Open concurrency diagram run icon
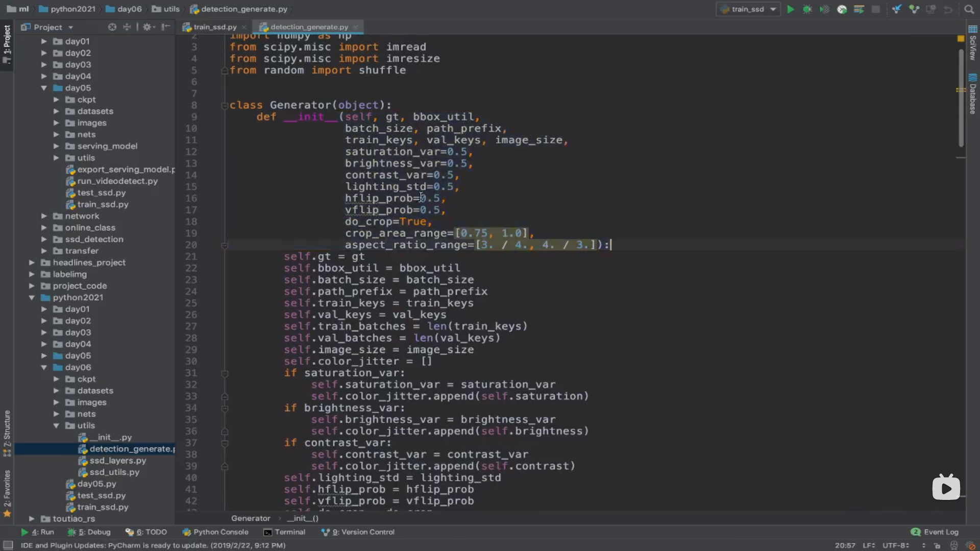The width and height of the screenshot is (980, 551). tap(859, 9)
